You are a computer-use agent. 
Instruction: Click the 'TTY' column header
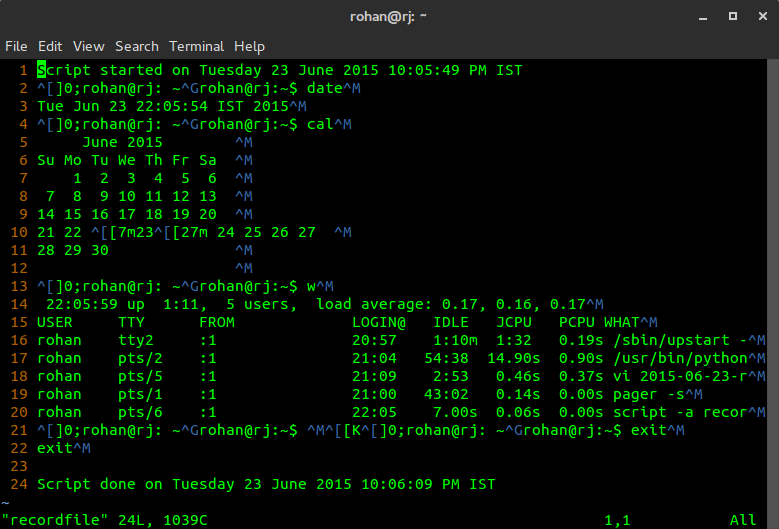tap(132, 322)
